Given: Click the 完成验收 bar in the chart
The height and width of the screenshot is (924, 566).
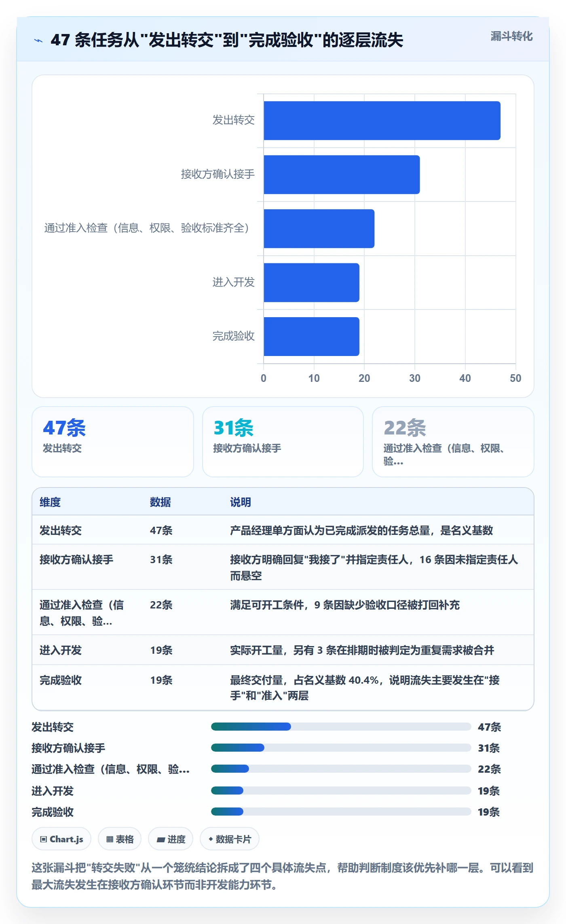Looking at the screenshot, I should (x=311, y=337).
